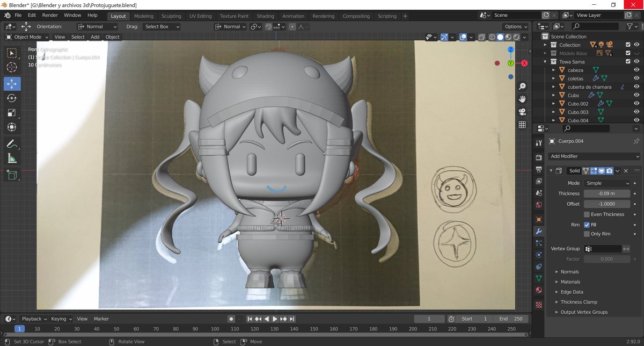Enable Only Rim checkbox

click(587, 234)
